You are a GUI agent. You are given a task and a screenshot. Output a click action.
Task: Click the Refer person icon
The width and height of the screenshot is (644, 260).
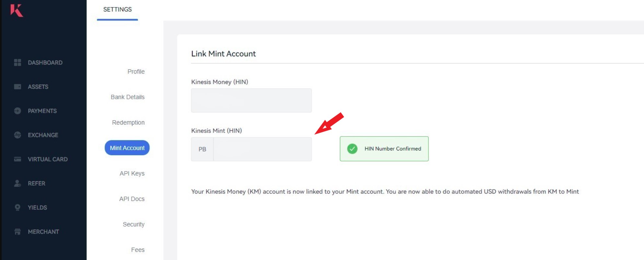click(x=18, y=183)
